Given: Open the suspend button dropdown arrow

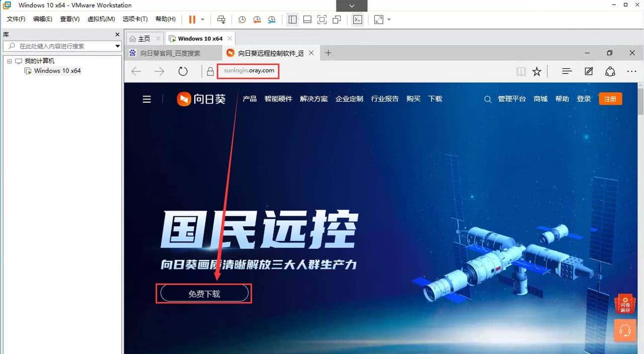Looking at the screenshot, I should click(x=203, y=19).
